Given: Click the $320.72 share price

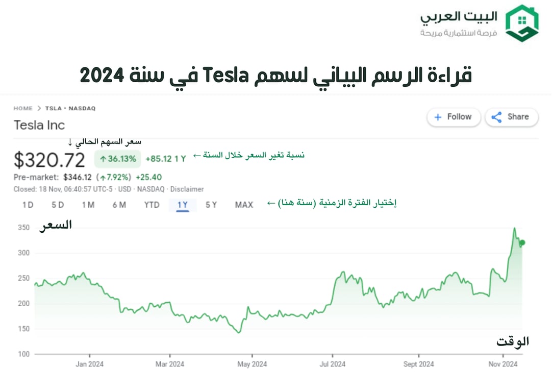Looking at the screenshot, I should [x=49, y=160].
